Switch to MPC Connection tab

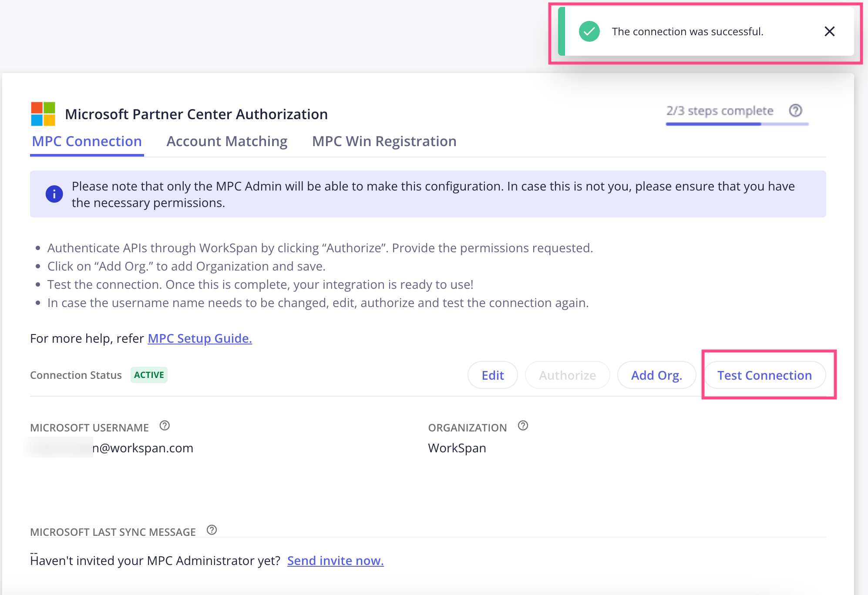pos(87,141)
